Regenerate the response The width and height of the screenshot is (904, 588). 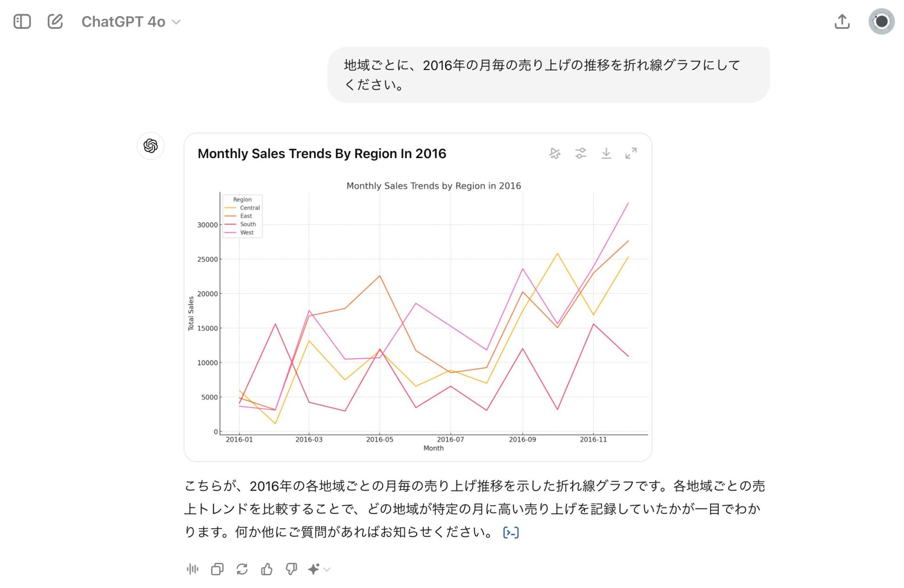[242, 569]
